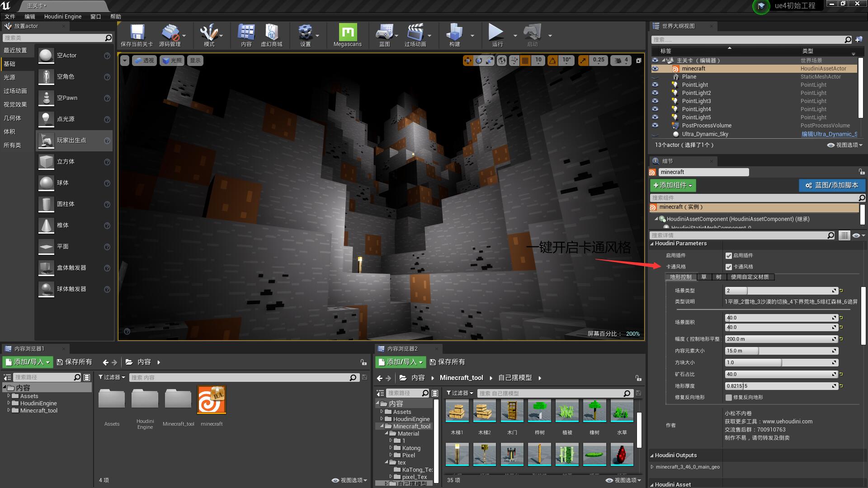This screenshot has width=868, height=488.
Task: Toggle the 卡通风格 checkbox
Action: click(x=728, y=267)
